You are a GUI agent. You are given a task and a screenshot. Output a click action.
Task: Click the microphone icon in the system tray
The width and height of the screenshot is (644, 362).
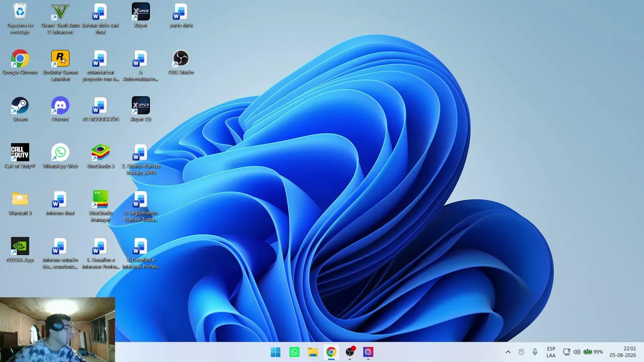535,352
